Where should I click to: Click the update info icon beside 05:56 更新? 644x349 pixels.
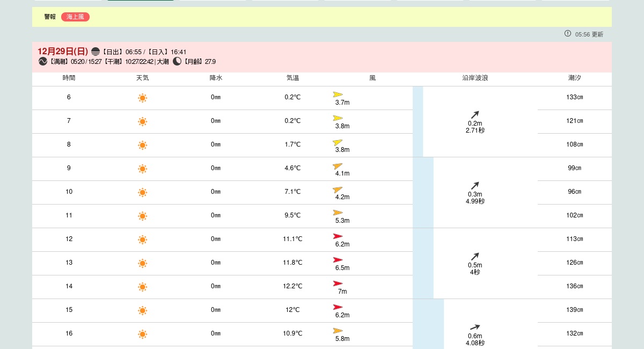click(568, 34)
